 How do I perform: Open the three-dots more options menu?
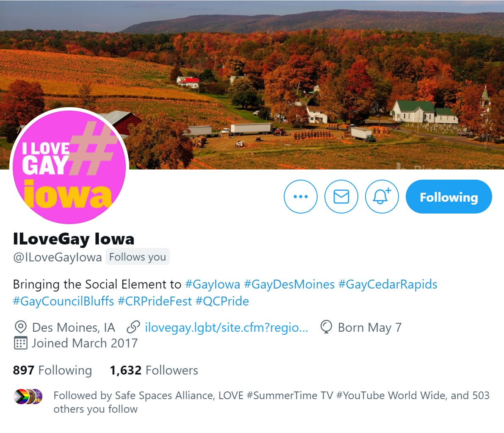coord(301,197)
